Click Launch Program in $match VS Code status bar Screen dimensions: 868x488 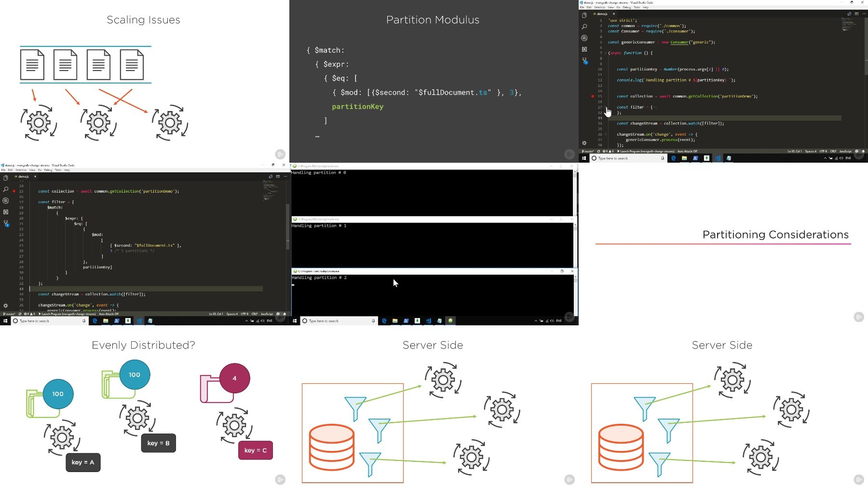click(67, 314)
